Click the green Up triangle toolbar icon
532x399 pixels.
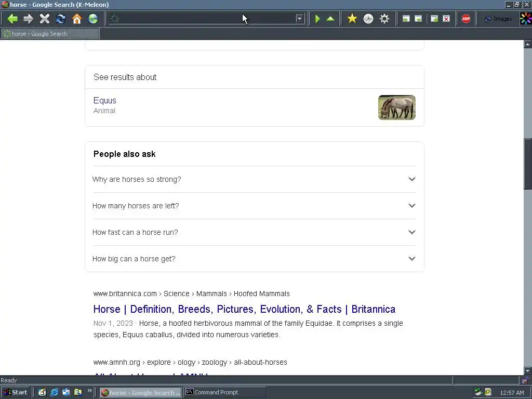click(x=330, y=19)
